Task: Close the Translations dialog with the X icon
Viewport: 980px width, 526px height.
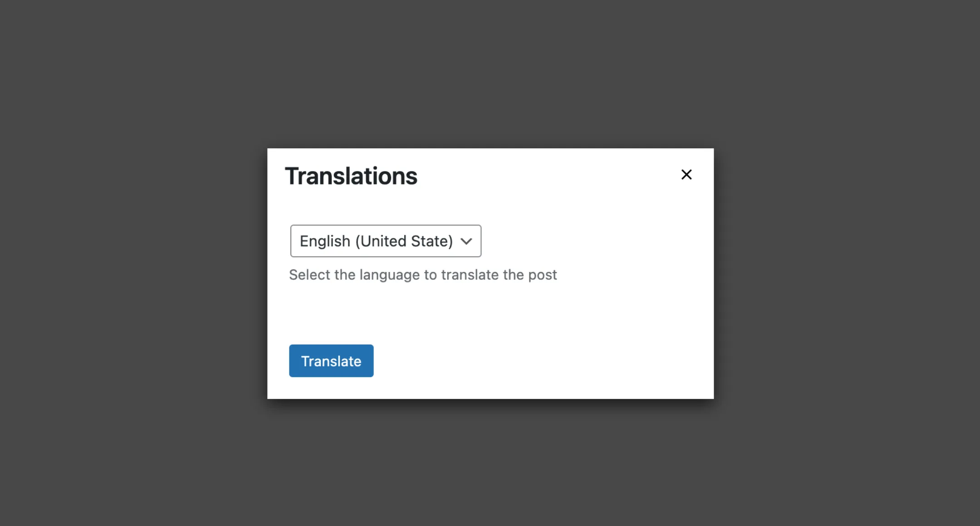Action: 686,175
